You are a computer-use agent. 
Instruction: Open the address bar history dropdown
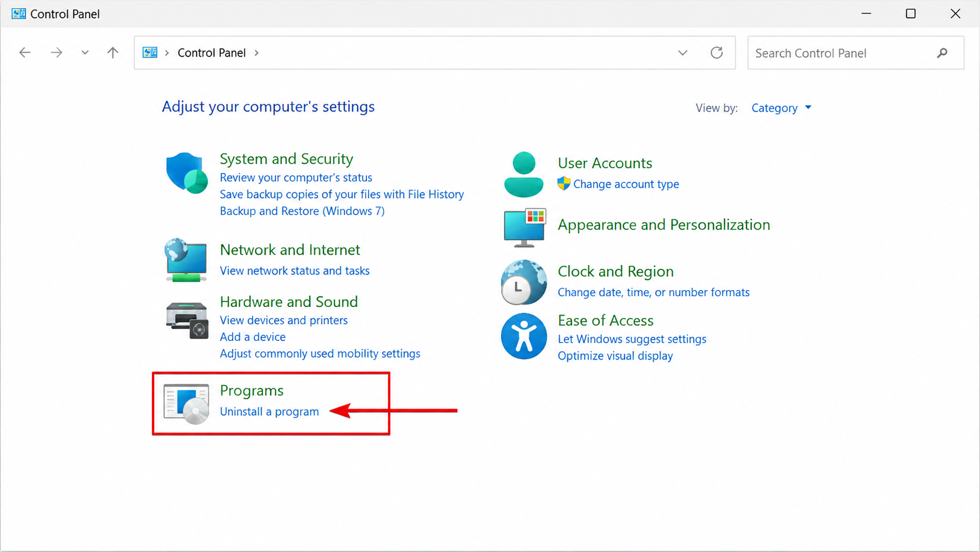(x=683, y=53)
